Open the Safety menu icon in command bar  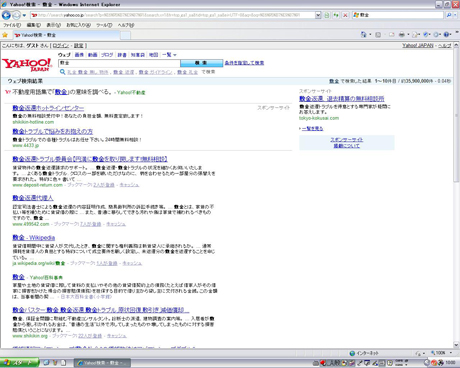[x=426, y=34]
